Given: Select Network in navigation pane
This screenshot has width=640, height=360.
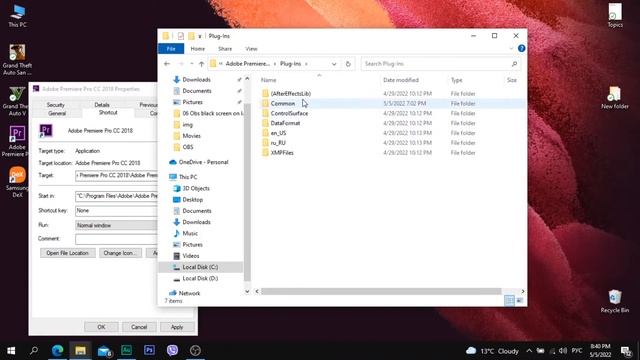Looking at the screenshot, I should 189,293.
